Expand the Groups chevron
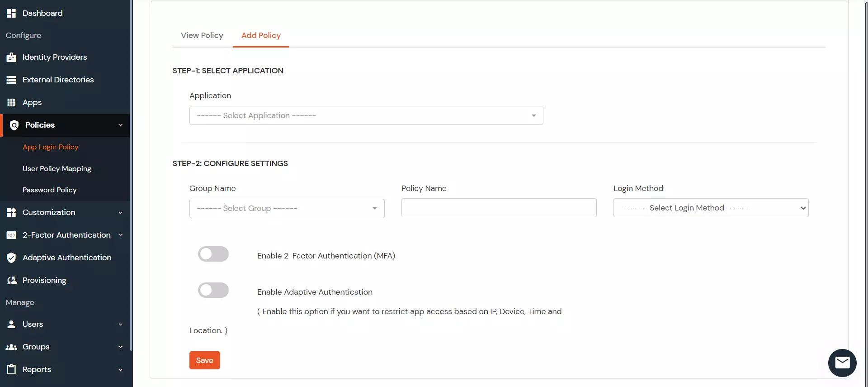The image size is (868, 387). [121, 347]
